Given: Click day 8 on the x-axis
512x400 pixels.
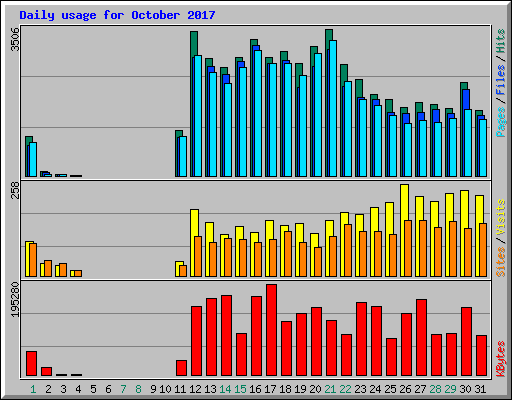Looking at the screenshot, I should pyautogui.click(x=138, y=389).
